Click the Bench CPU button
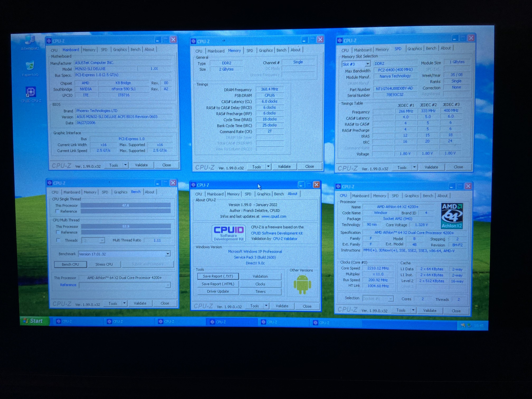 [x=70, y=264]
